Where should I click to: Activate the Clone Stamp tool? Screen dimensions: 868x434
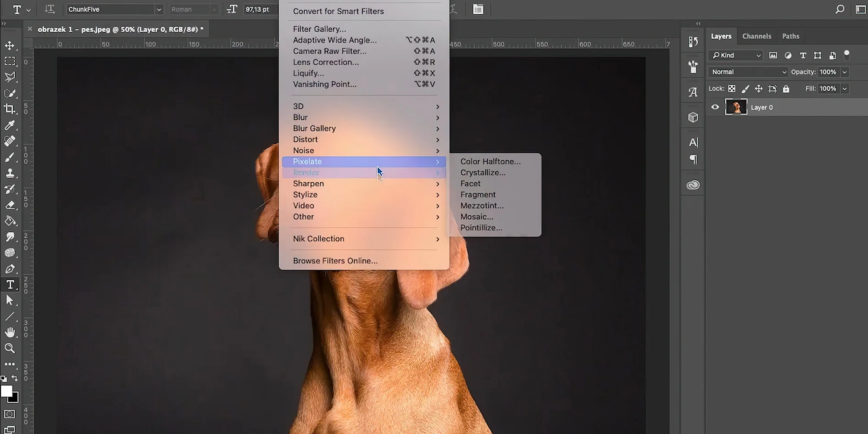point(10,173)
